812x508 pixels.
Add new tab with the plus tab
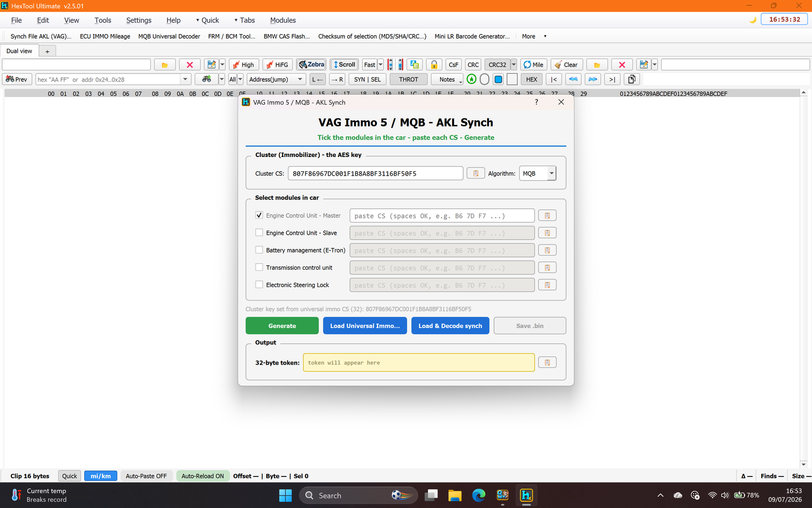pyautogui.click(x=47, y=51)
